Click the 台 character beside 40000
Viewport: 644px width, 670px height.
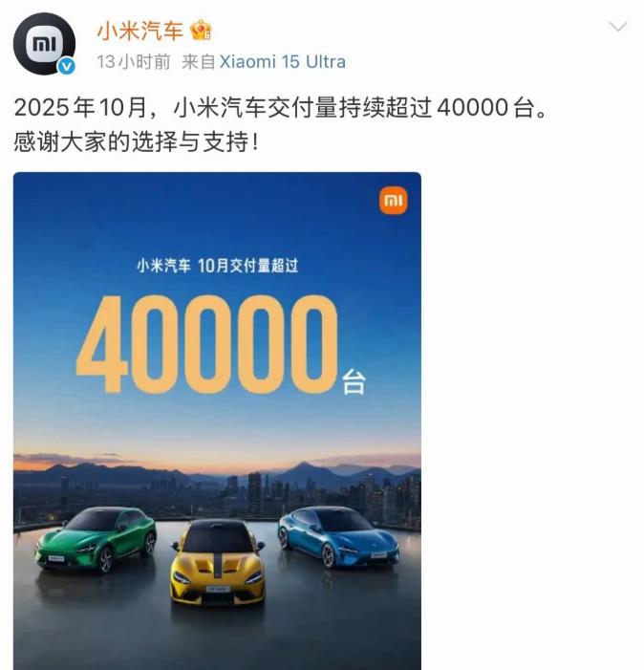tap(354, 382)
